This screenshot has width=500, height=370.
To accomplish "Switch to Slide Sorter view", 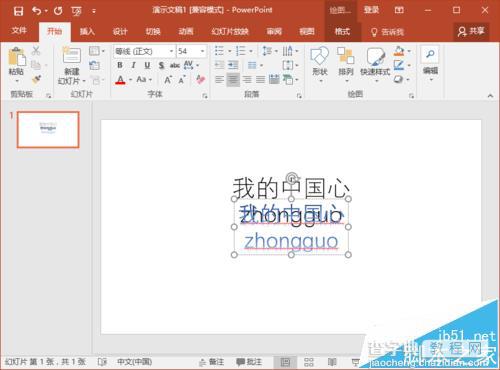I will click(x=309, y=362).
